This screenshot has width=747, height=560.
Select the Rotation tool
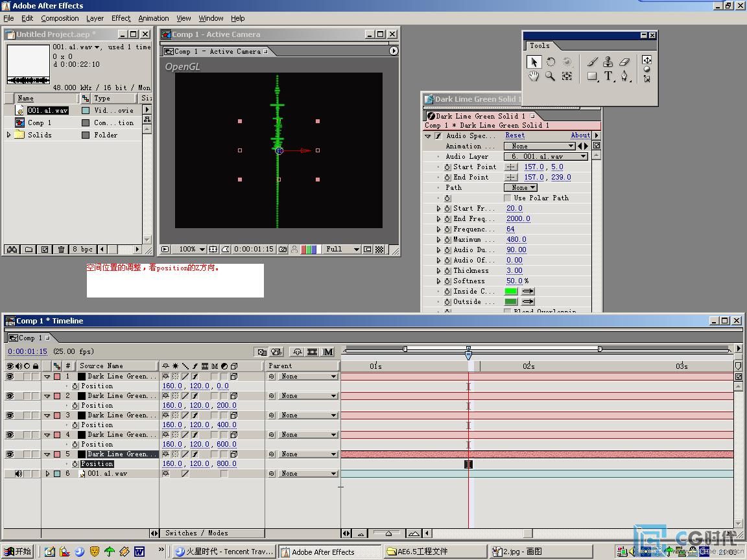(551, 62)
